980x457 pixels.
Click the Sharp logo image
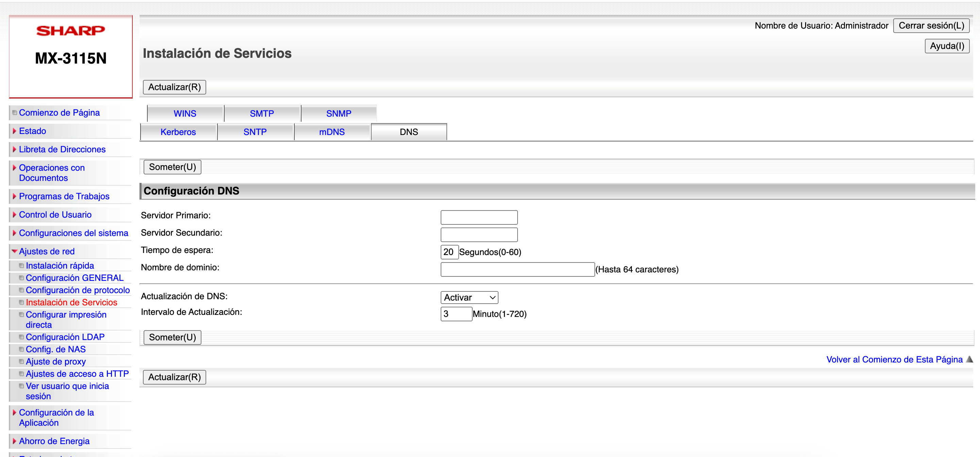70,30
